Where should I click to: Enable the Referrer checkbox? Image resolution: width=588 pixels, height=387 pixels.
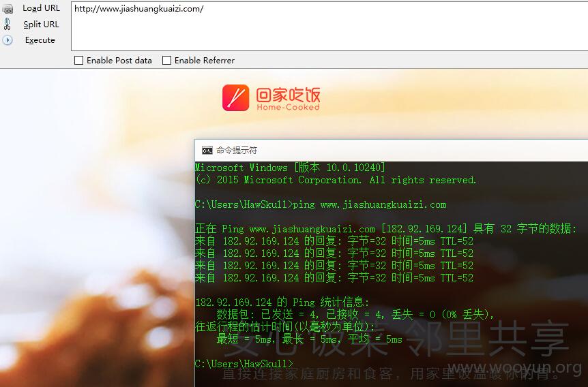pyautogui.click(x=166, y=61)
